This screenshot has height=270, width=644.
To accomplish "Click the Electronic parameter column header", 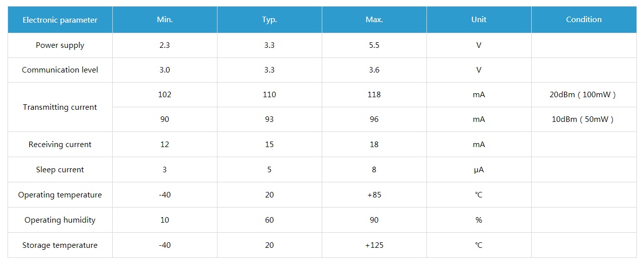I will [60, 20].
